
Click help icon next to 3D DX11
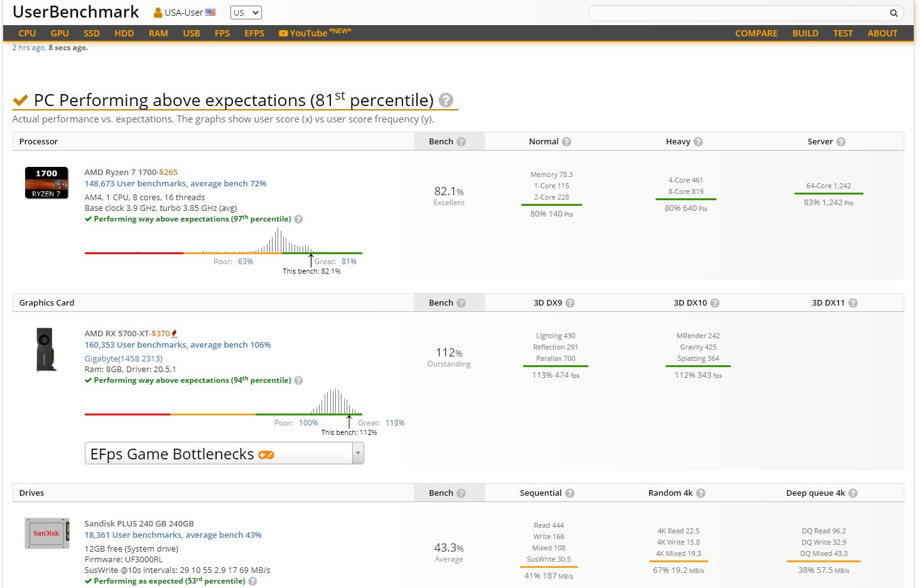853,303
